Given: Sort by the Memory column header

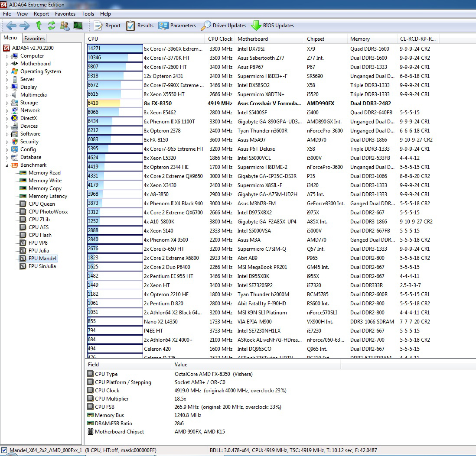Looking at the screenshot, I should click(x=372, y=39).
